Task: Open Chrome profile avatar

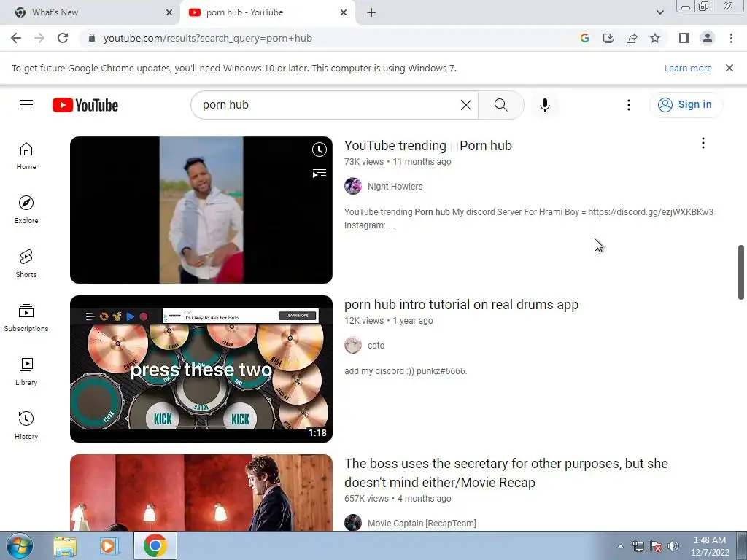Action: [x=708, y=38]
